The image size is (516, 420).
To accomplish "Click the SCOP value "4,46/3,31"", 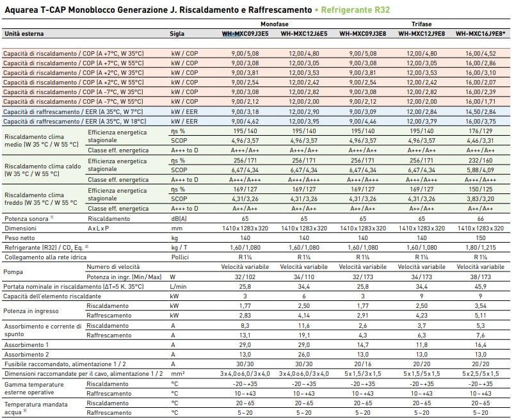I will click(x=480, y=141).
